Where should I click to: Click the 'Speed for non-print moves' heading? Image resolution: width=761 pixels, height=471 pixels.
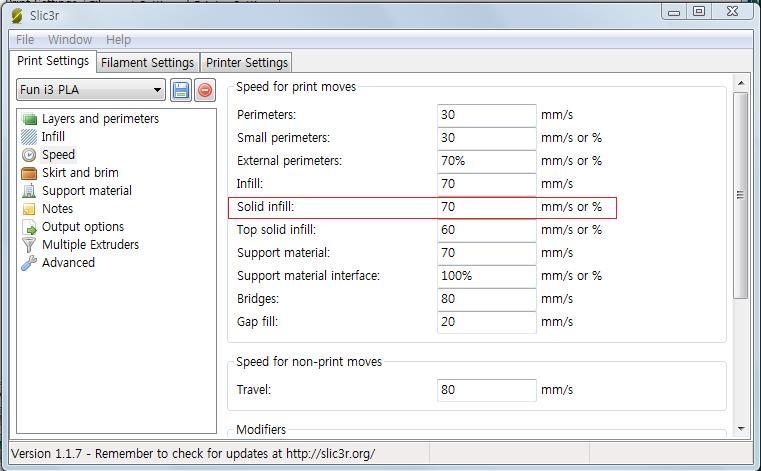click(309, 362)
